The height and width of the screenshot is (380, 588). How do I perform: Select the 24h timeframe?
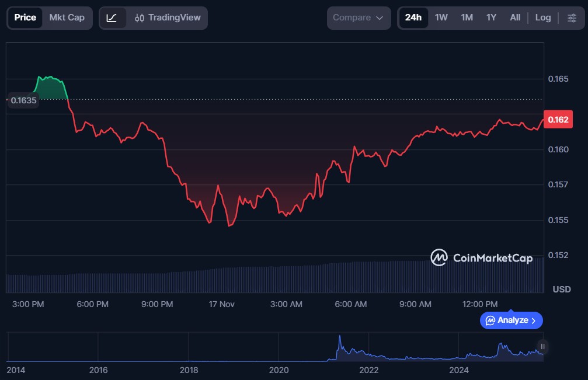coord(413,18)
